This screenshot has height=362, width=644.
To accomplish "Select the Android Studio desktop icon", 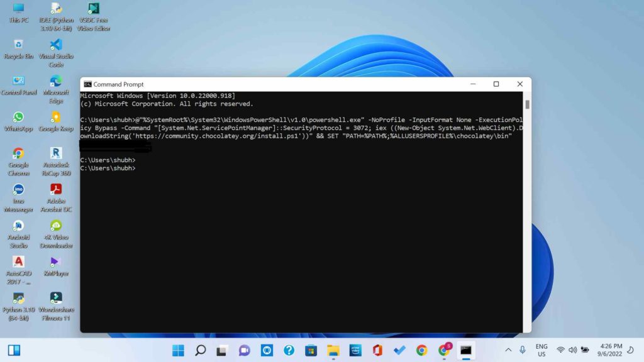I will [18, 234].
